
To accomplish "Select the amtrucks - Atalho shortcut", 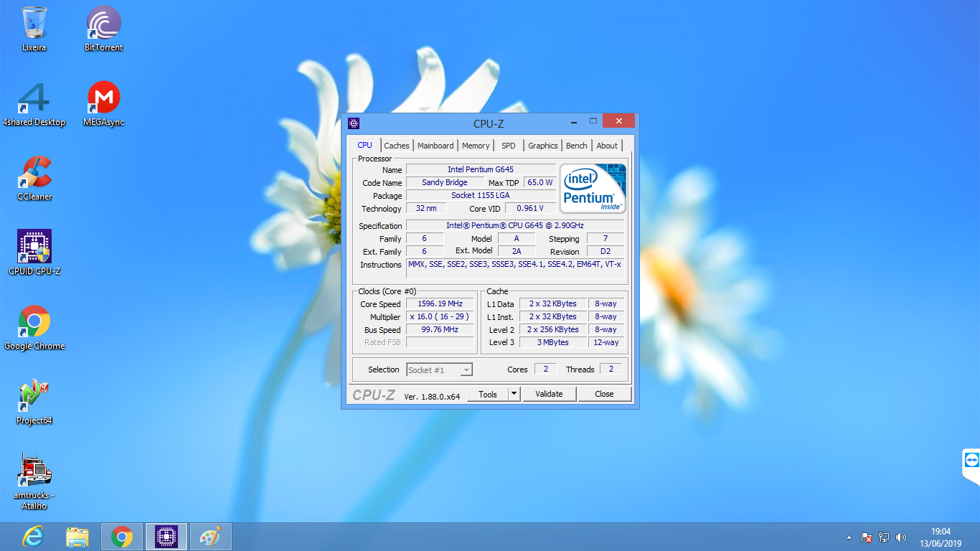I will (34, 481).
